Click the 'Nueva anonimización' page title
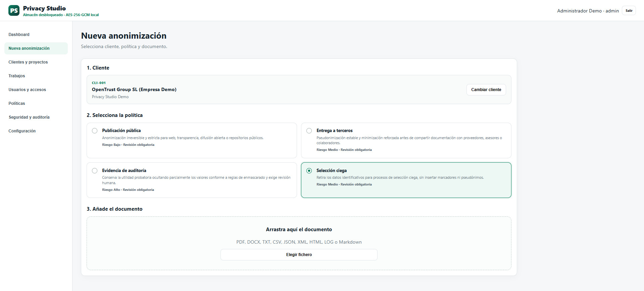Viewport: 644px width, 291px height. 124,36
